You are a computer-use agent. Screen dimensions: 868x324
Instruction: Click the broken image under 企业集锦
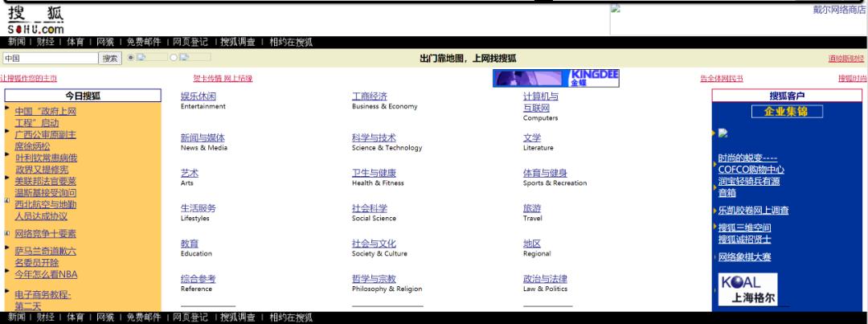click(723, 133)
